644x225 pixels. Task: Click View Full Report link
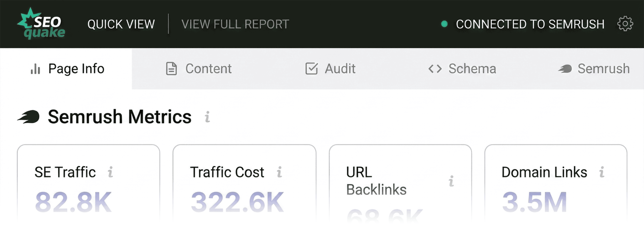235,24
